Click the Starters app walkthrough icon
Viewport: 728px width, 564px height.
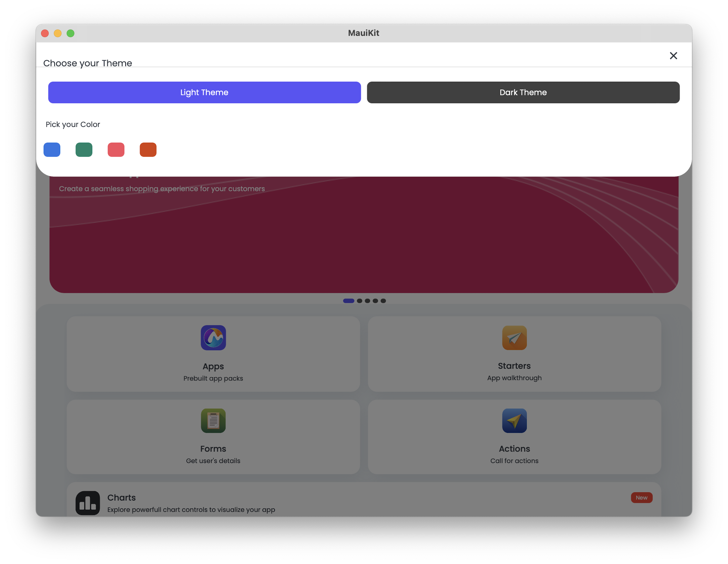pos(514,337)
